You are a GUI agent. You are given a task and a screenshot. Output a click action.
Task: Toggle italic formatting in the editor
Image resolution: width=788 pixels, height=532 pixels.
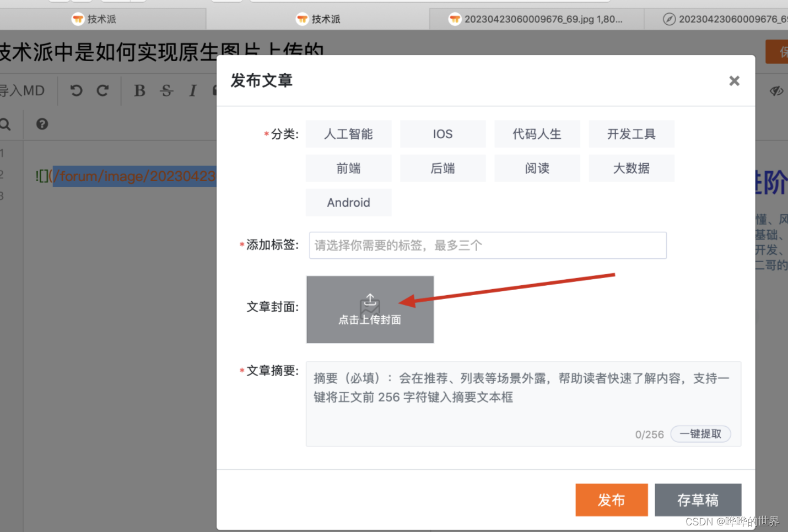click(192, 90)
